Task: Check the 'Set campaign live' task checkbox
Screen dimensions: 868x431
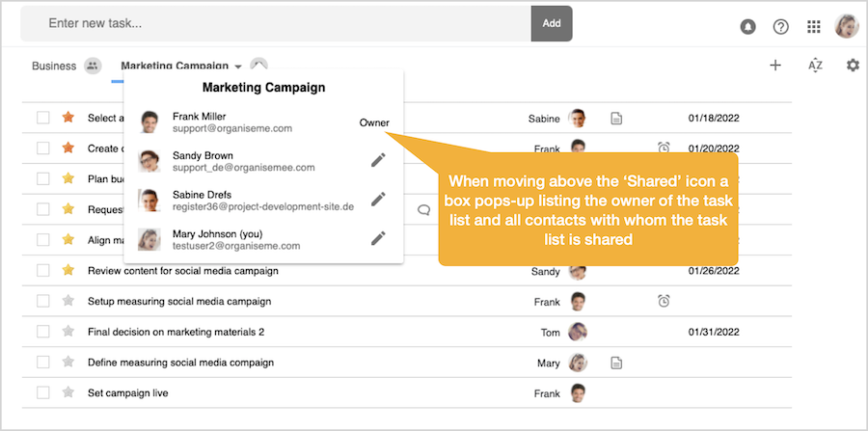Action: [43, 393]
